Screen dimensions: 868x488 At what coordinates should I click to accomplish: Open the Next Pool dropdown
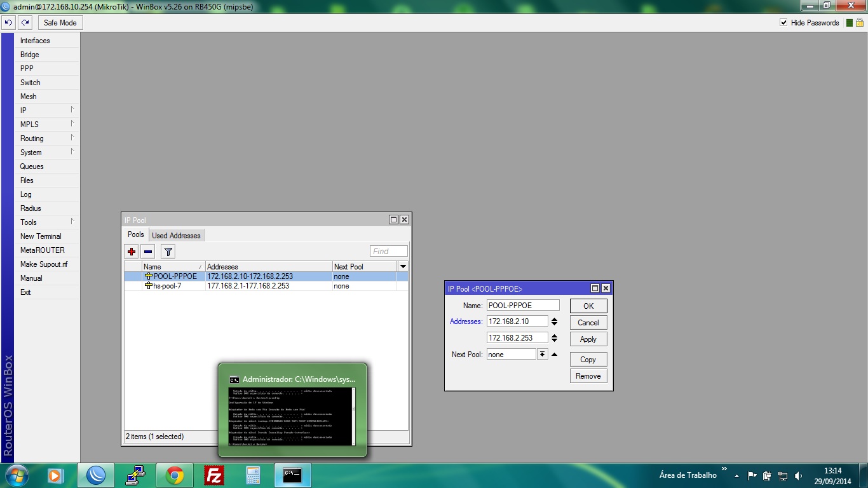pyautogui.click(x=542, y=355)
